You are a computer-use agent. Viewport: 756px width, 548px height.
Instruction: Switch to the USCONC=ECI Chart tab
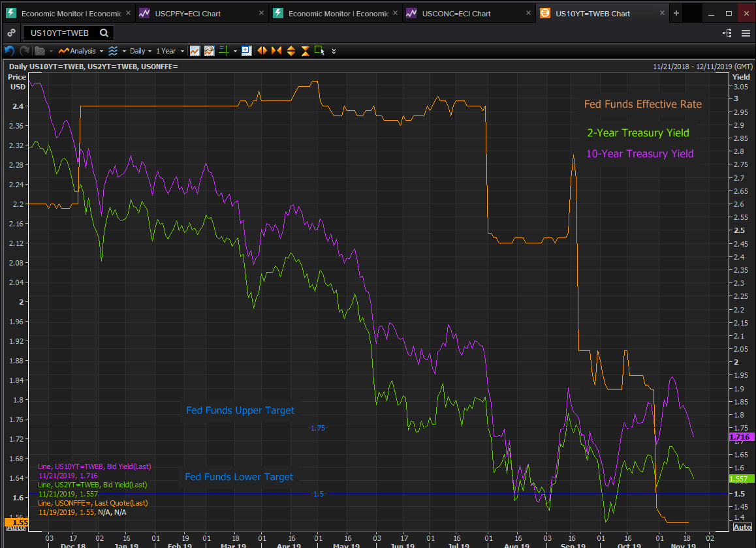(x=456, y=13)
